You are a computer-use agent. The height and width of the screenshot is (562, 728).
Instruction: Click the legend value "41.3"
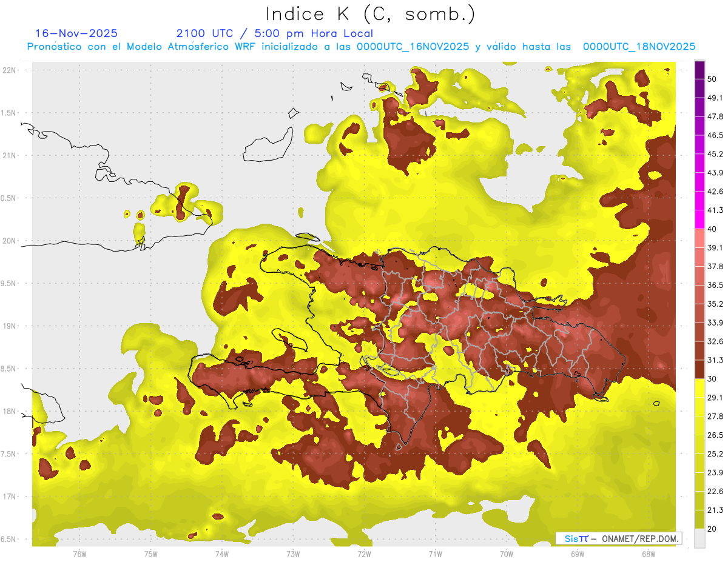715,210
